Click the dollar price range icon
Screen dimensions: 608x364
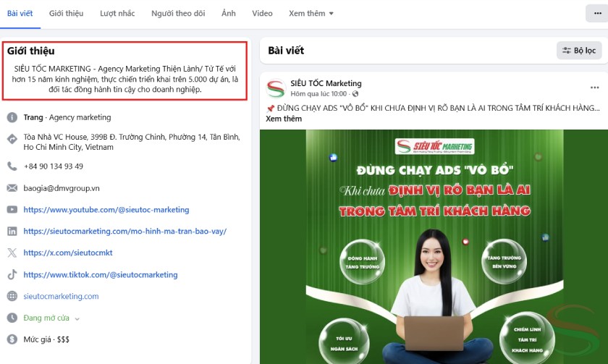pyautogui.click(x=12, y=339)
